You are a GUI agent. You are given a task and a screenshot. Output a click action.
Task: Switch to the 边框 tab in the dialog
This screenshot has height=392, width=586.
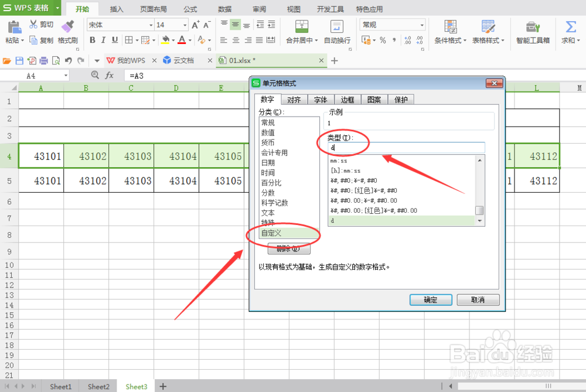[347, 99]
